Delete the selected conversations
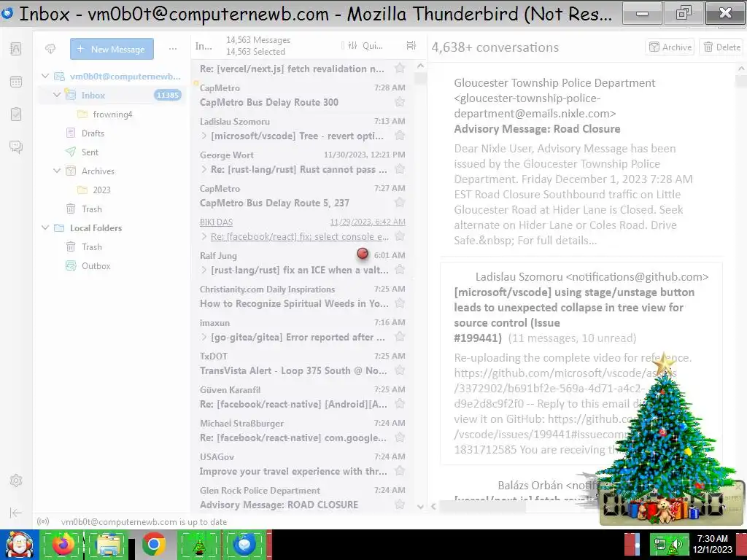Viewport: 747px width, 560px height. tap(721, 47)
